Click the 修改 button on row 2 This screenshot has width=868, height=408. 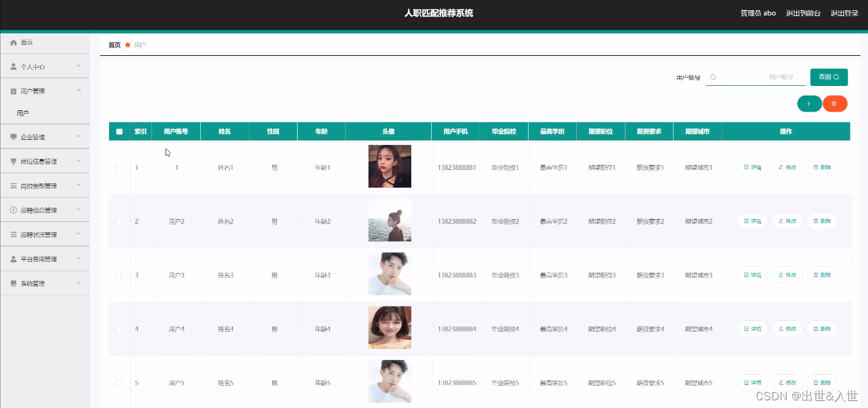pos(787,221)
